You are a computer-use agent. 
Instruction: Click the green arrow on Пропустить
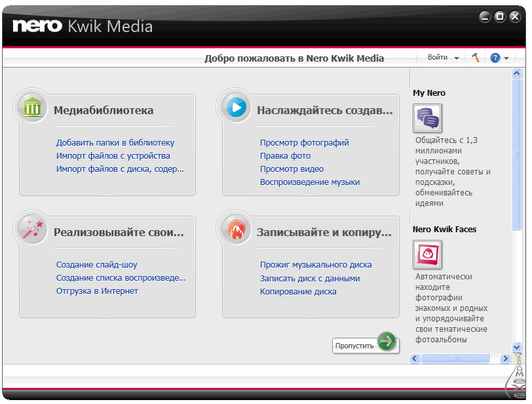(387, 341)
